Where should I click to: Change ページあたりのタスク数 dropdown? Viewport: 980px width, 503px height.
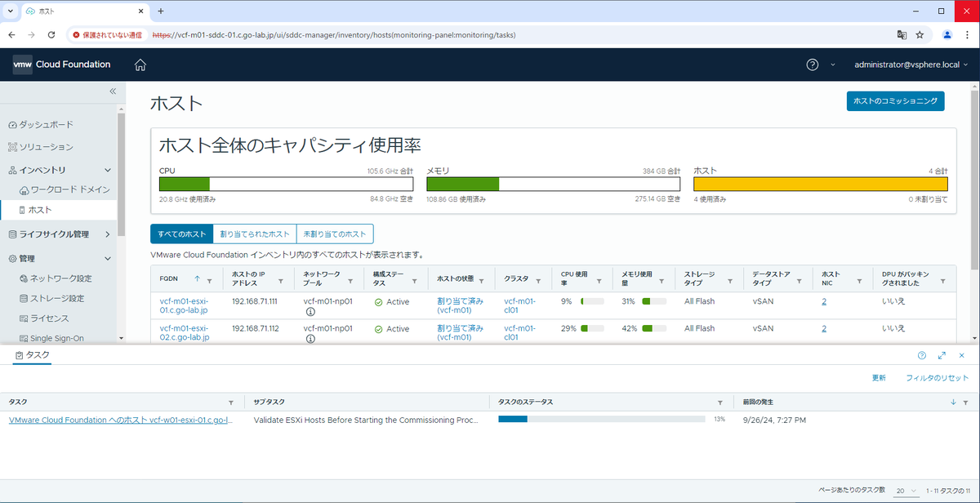(906, 491)
